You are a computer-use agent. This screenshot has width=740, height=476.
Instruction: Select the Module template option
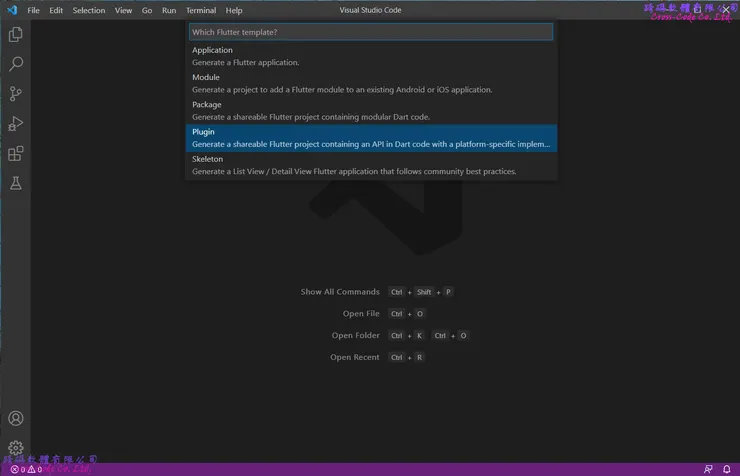point(371,84)
